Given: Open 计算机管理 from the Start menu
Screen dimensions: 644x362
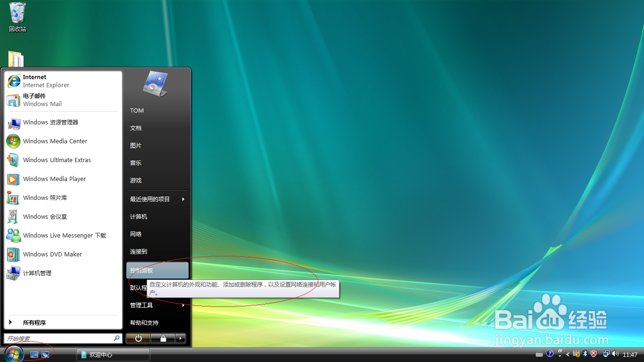Looking at the screenshot, I should coord(63,273).
